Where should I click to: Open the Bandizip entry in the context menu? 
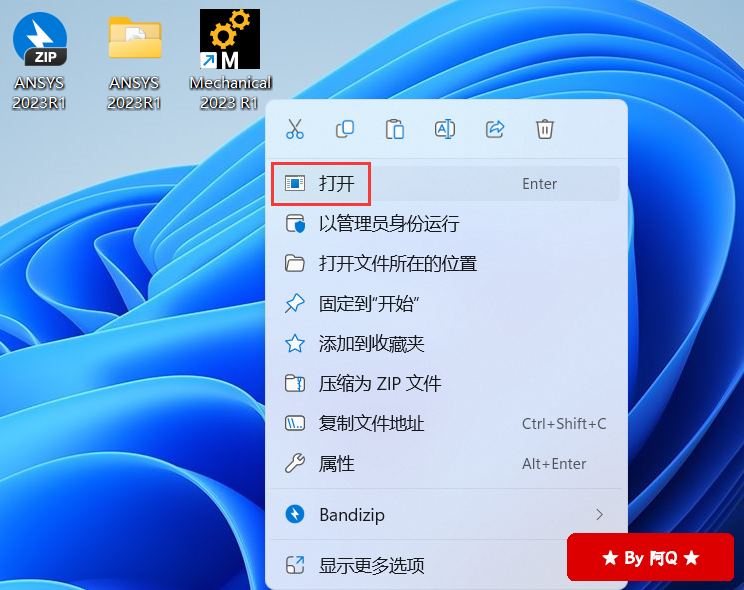(x=445, y=515)
